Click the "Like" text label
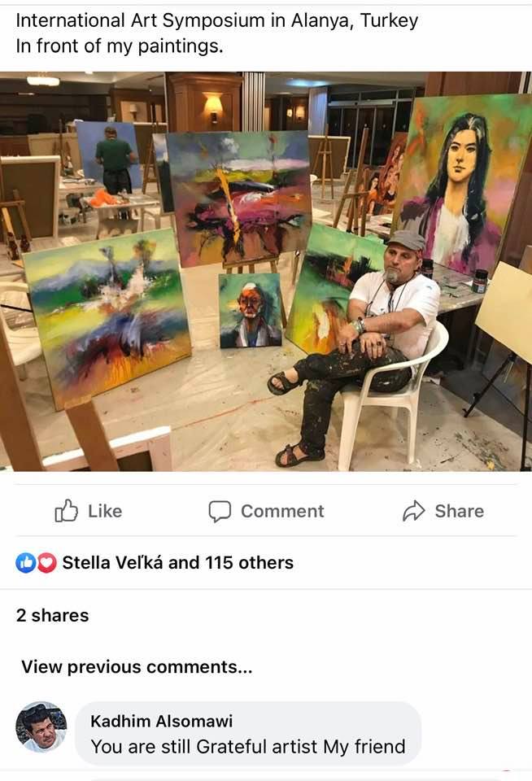Image resolution: width=532 pixels, height=781 pixels. point(105,511)
